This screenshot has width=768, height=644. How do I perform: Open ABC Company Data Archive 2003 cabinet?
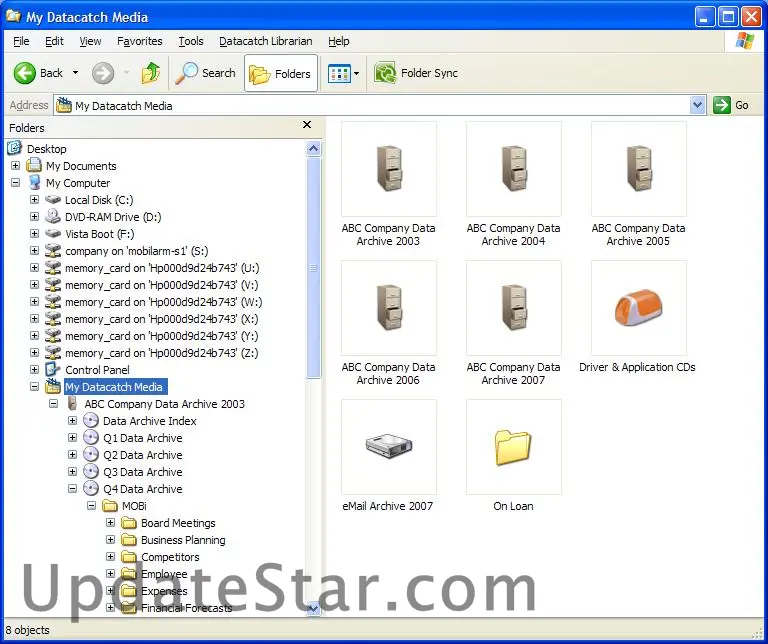click(389, 169)
